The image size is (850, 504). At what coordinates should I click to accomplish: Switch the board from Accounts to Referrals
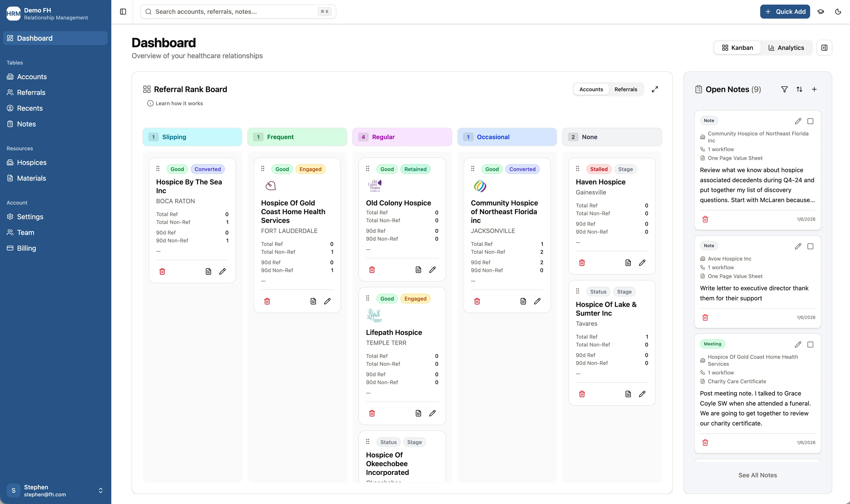point(626,89)
